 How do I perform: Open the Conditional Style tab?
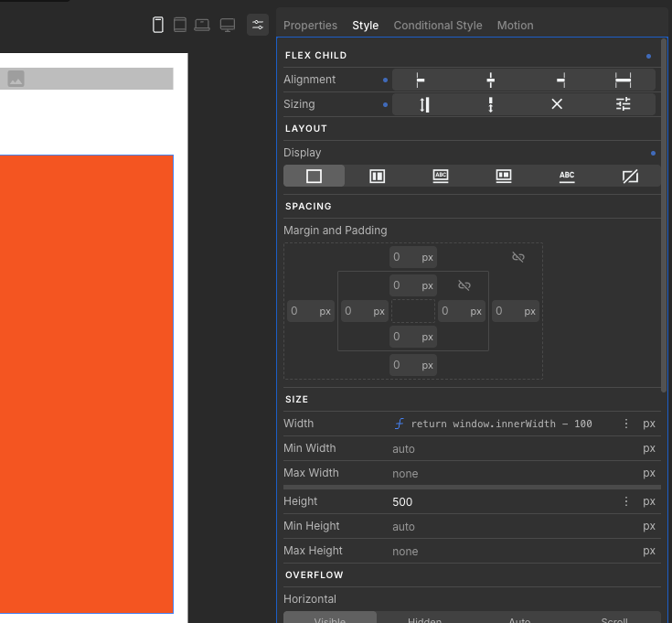pyautogui.click(x=437, y=25)
